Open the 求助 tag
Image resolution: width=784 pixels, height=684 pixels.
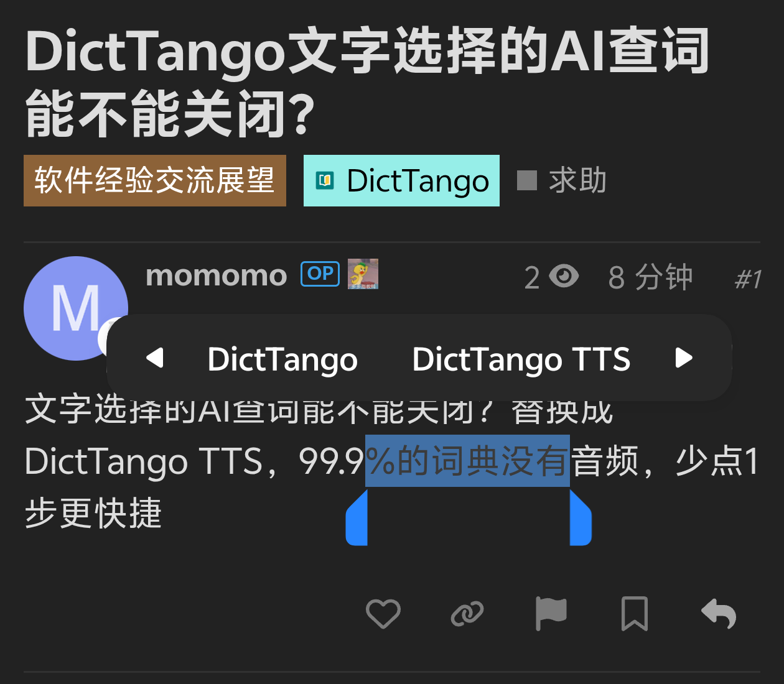[x=562, y=180]
